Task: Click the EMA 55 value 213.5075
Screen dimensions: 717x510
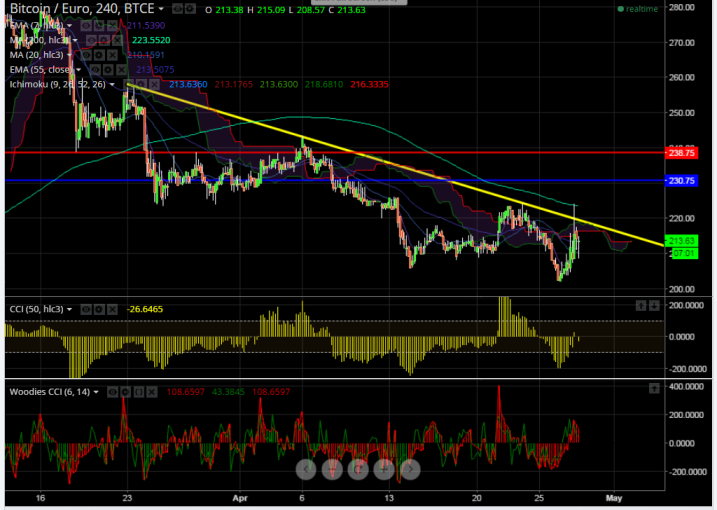Action: (155, 70)
